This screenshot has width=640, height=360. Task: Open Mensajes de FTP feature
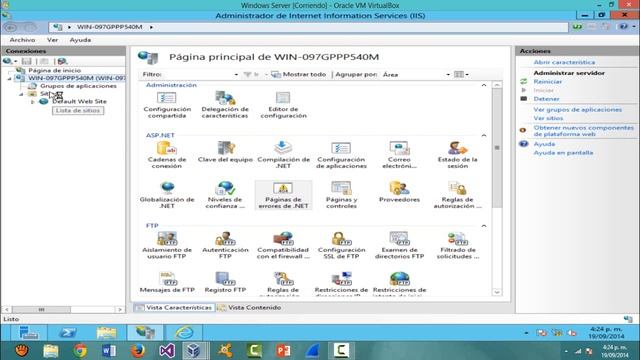click(167, 282)
